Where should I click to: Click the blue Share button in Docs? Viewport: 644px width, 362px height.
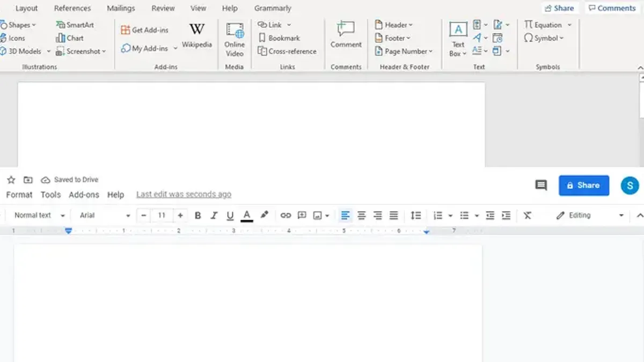coord(584,185)
